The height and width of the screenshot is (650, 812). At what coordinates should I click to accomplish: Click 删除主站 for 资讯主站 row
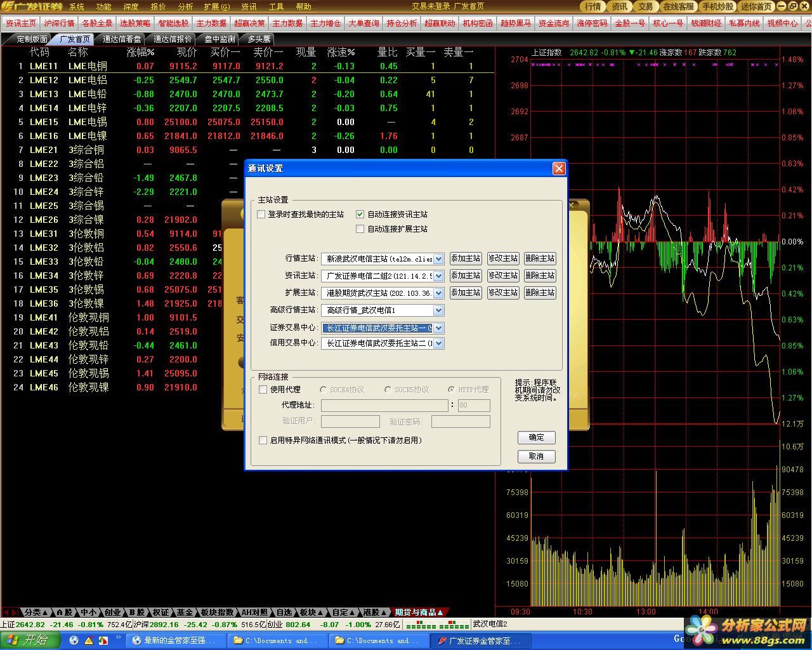(x=540, y=275)
